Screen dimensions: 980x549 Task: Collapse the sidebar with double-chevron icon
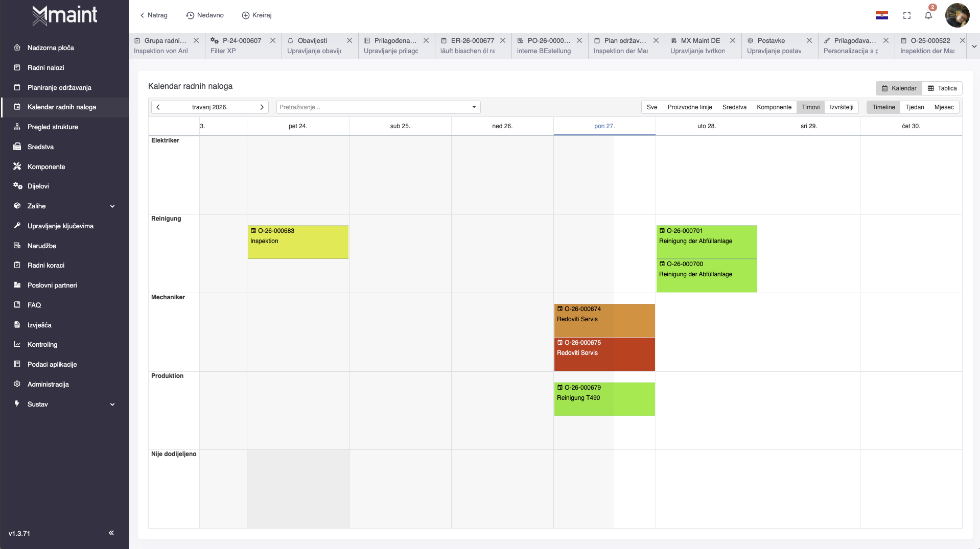tap(111, 533)
